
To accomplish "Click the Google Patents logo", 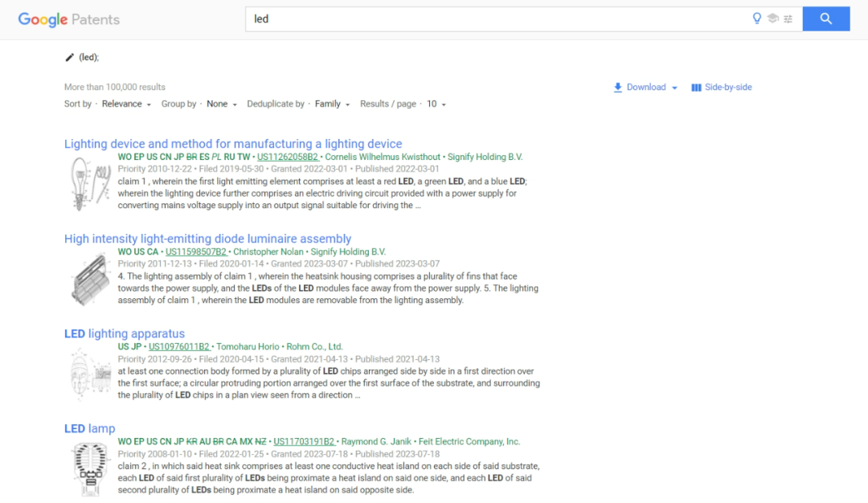I will coord(68,19).
